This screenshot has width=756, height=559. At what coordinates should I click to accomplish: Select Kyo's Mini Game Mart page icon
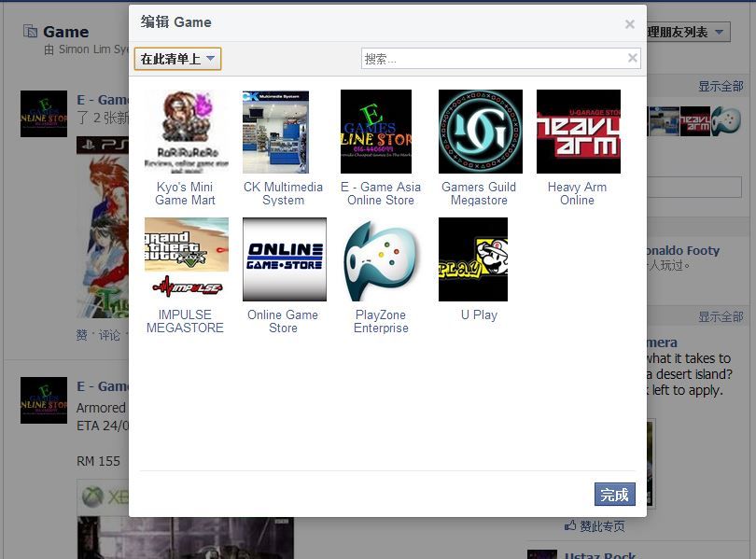186,132
